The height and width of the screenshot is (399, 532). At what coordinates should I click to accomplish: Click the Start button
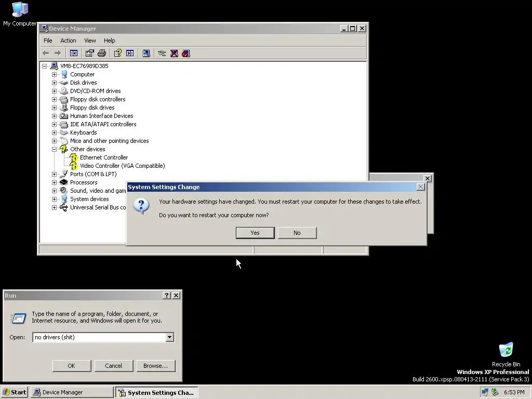coord(14,392)
